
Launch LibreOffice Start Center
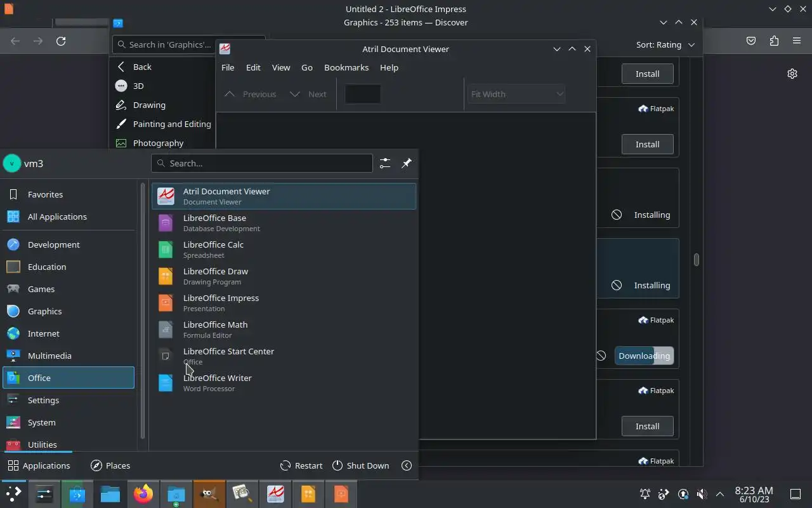click(x=284, y=356)
